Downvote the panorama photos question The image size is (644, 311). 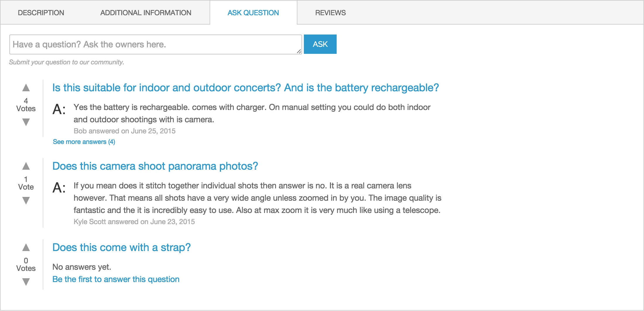pyautogui.click(x=26, y=201)
